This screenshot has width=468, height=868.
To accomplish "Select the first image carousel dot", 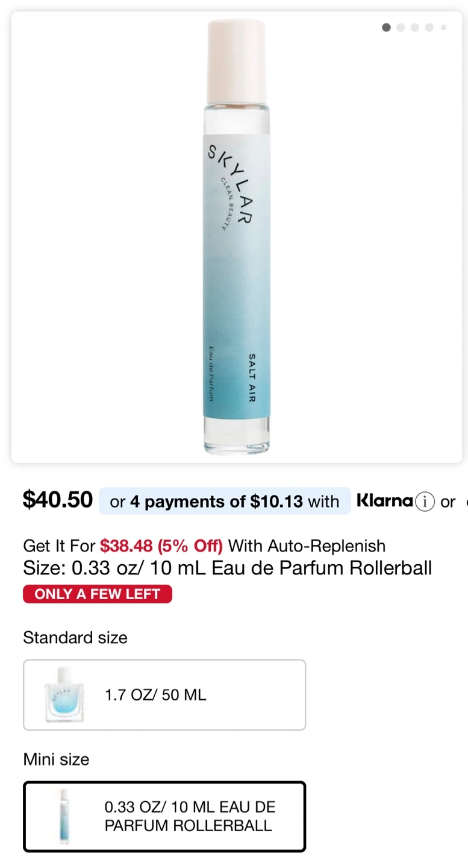I will click(x=386, y=27).
